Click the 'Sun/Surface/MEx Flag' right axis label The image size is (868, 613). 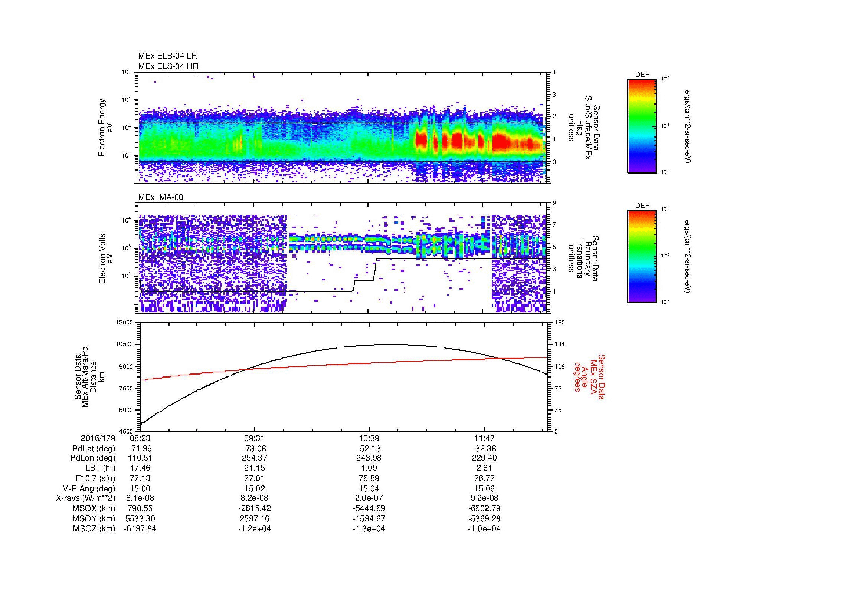[583, 128]
